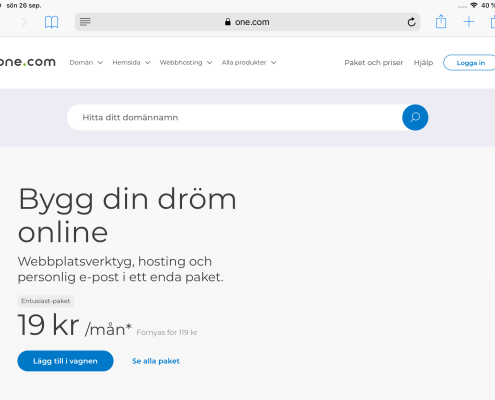The height and width of the screenshot is (400, 495).
Task: Open Safari bookmarks book icon
Action: tap(52, 22)
